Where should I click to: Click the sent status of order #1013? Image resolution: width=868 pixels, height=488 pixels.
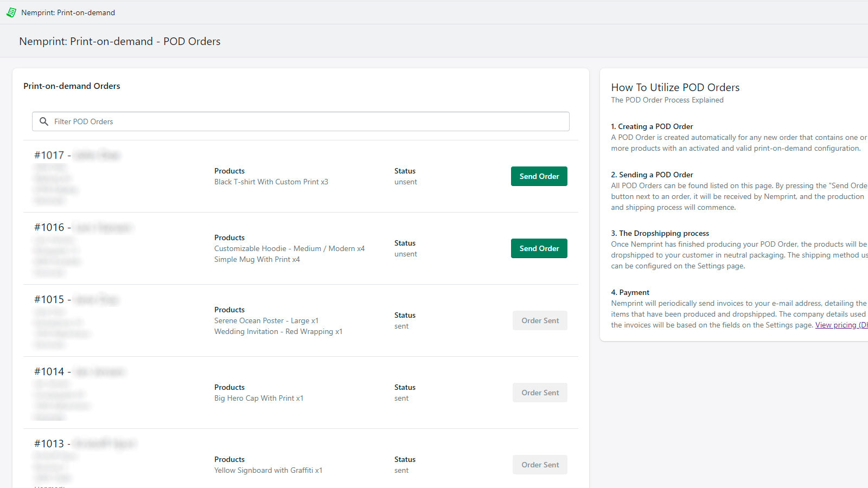(x=401, y=470)
